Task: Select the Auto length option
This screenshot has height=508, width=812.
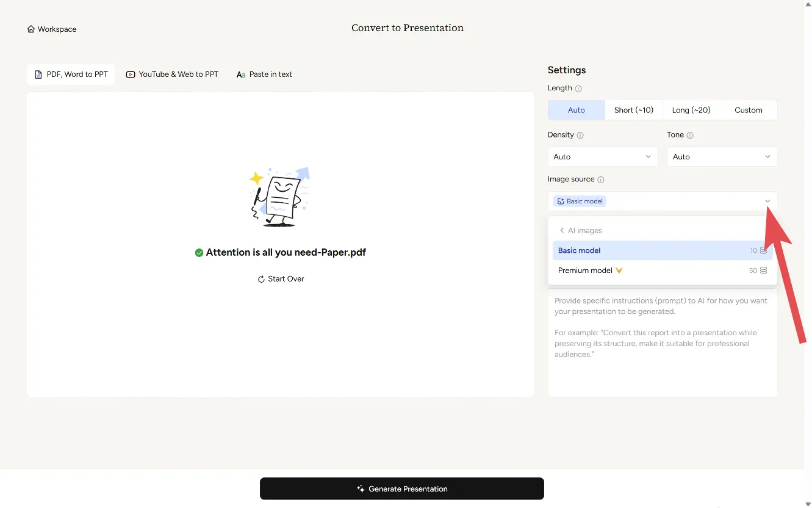Action: (x=576, y=111)
